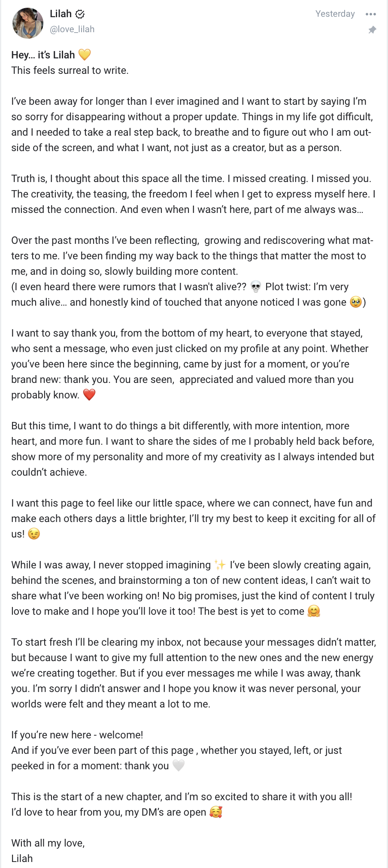Click the Yesterday post timestamp
The width and height of the screenshot is (388, 868).
click(335, 14)
